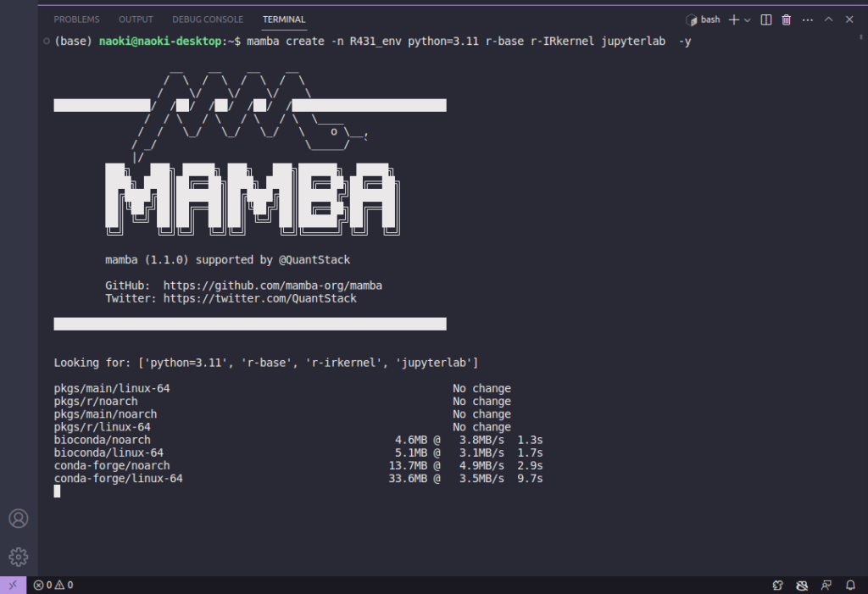Viewport: 868px width, 594px height.
Task: Select the DEBUG CONSOLE tab
Action: click(208, 19)
